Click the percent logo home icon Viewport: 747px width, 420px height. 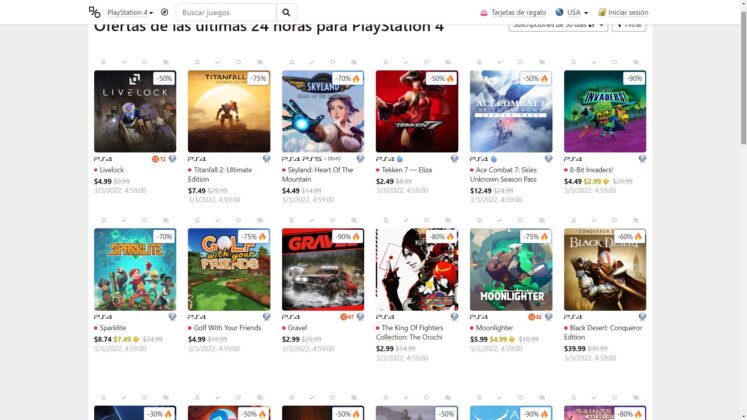tap(94, 12)
